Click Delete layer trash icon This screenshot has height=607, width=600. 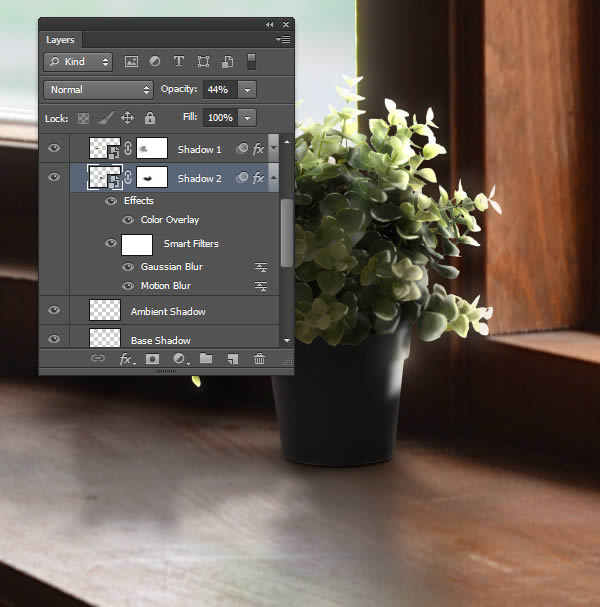point(259,358)
